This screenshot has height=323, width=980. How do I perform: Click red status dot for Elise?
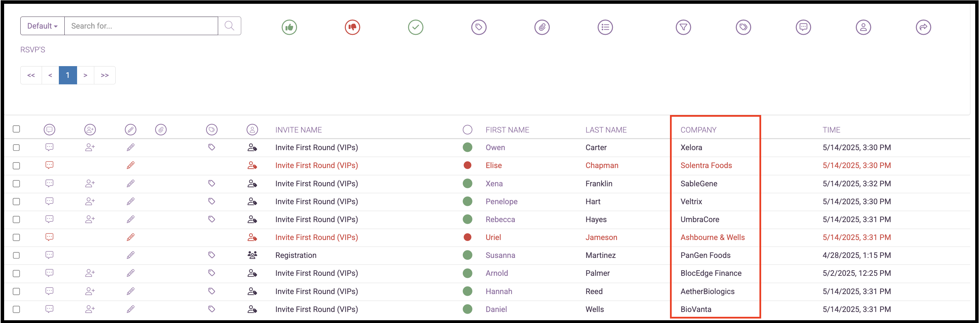pos(467,165)
